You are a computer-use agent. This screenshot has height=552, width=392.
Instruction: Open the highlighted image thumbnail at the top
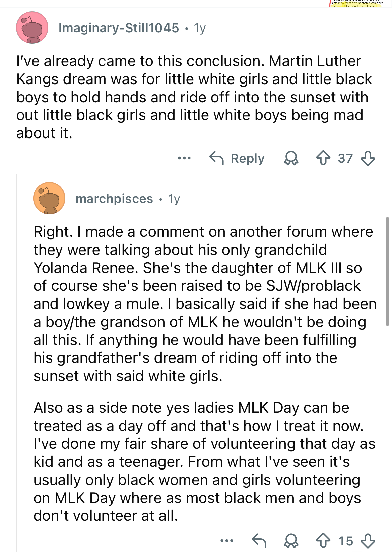[356, 3]
